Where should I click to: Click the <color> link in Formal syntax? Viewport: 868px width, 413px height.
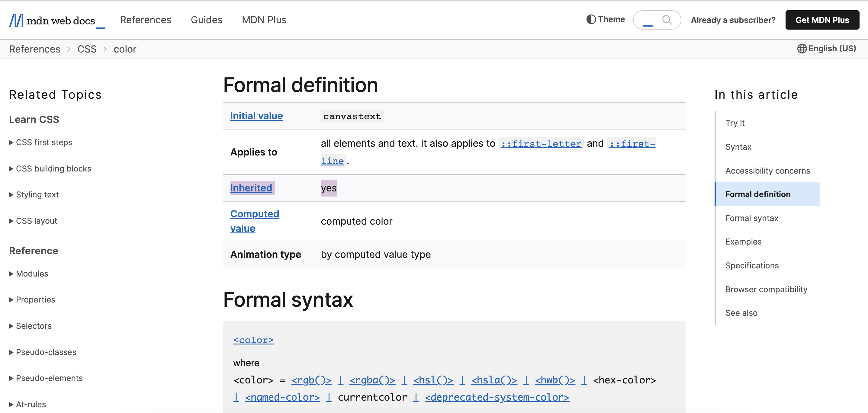click(253, 340)
